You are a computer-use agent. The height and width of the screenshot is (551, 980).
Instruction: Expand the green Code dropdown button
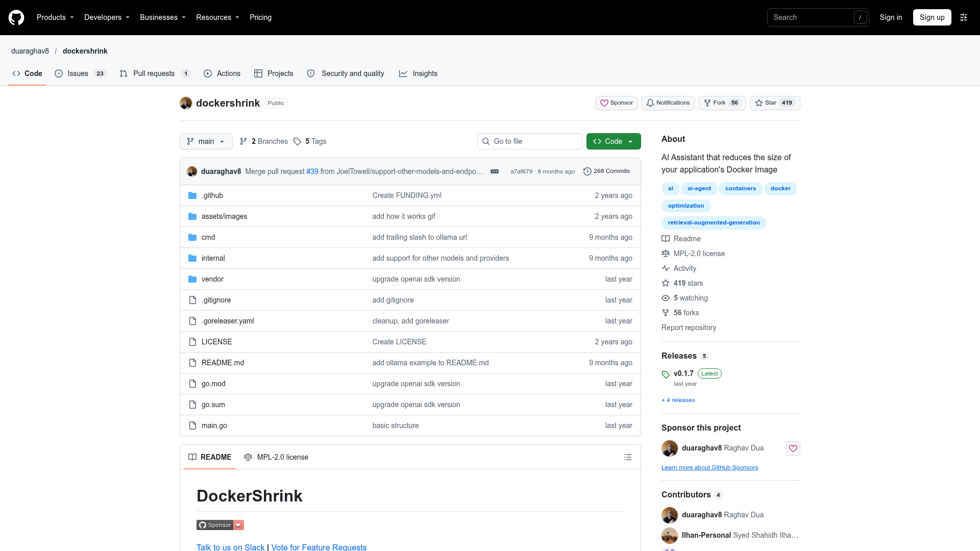(x=614, y=141)
